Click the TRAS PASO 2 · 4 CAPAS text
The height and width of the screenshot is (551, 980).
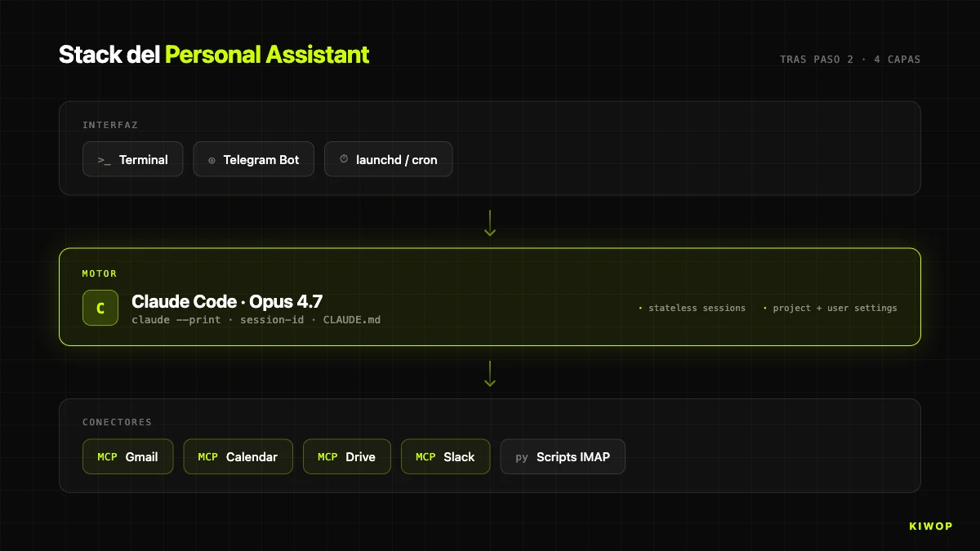pyautogui.click(x=849, y=60)
